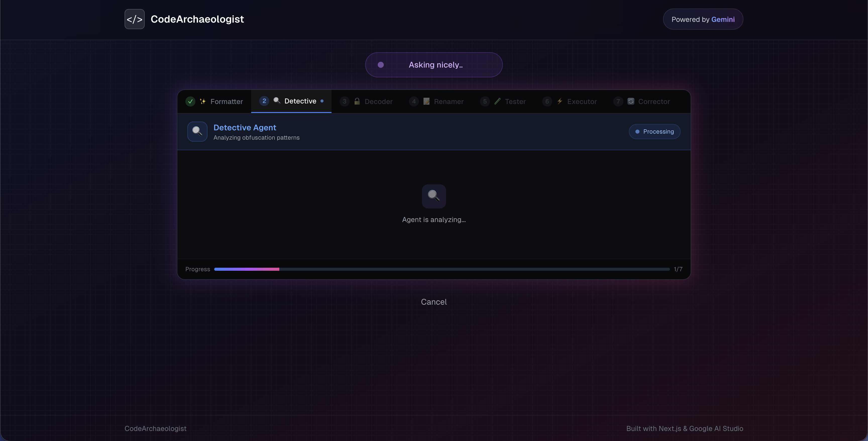Image resolution: width=868 pixels, height=441 pixels.
Task: Switch to the Formatter tab
Action: [226, 101]
